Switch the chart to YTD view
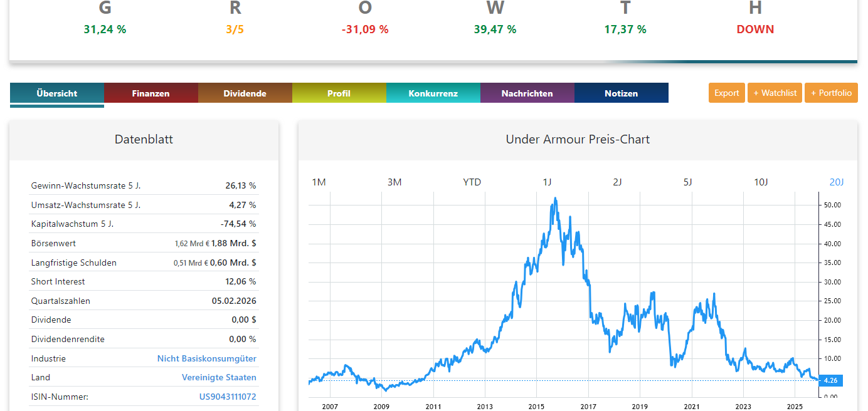This screenshot has height=411, width=868. [x=472, y=182]
